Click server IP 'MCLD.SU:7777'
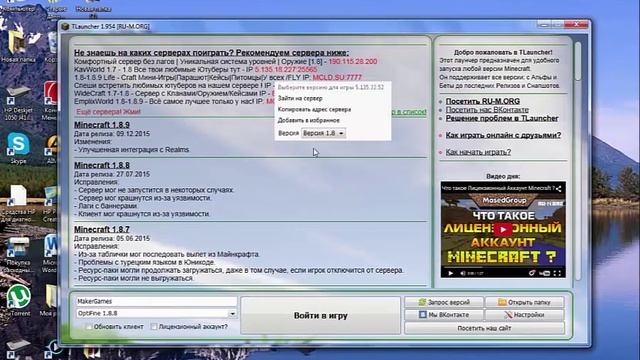 (337, 78)
